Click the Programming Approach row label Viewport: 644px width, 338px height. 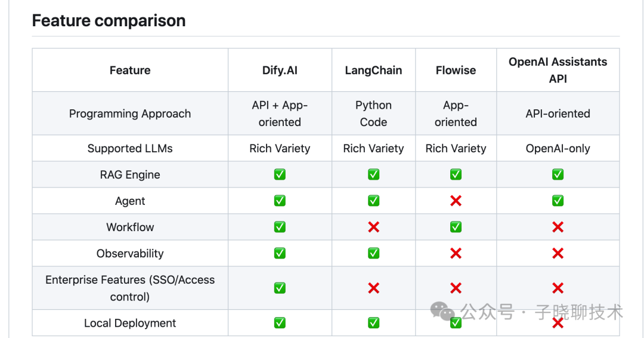130,113
